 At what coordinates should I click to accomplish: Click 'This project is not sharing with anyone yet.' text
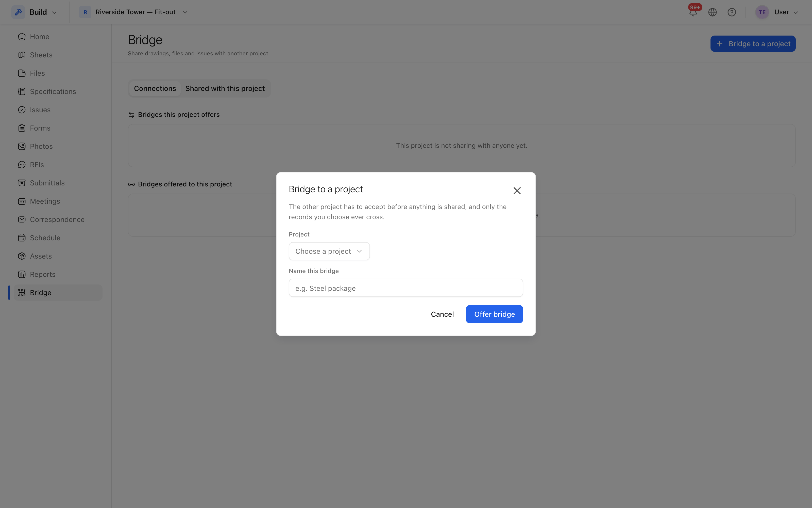461,146
